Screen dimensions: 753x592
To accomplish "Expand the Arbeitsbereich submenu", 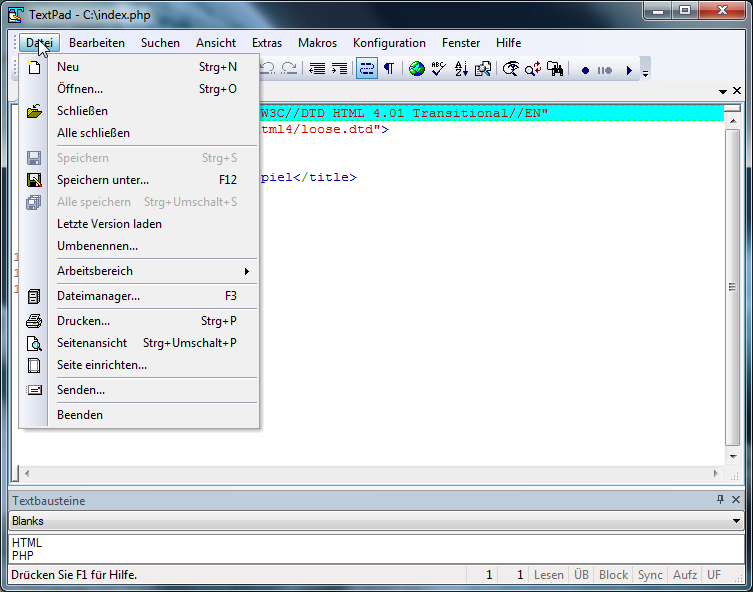I will pyautogui.click(x=139, y=271).
